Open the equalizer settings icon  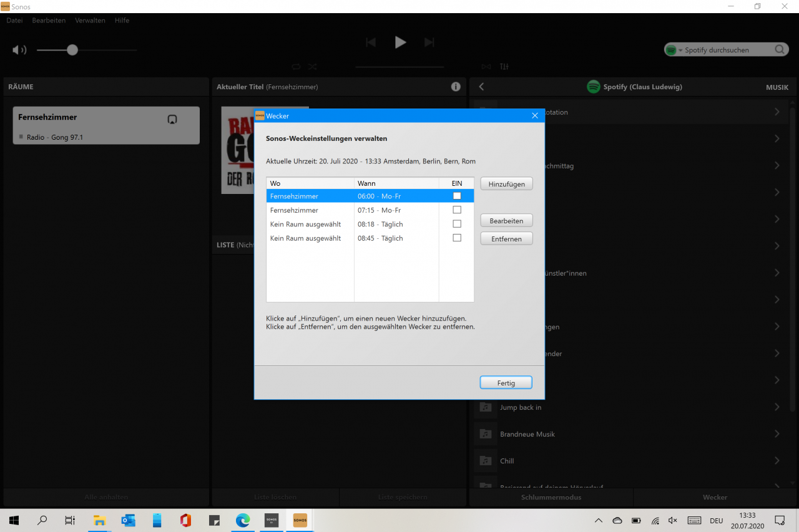504,67
